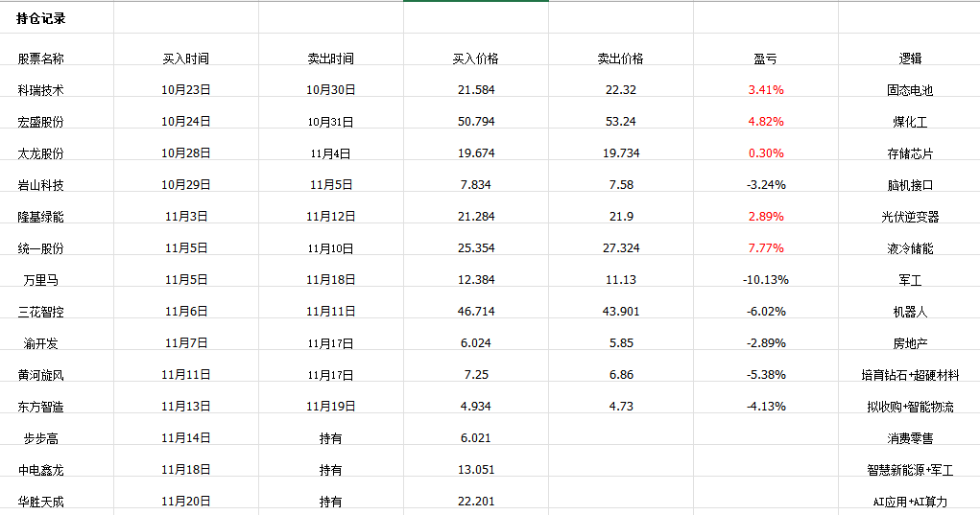
Task: Click the 买入价格 column header
Action: (476, 59)
